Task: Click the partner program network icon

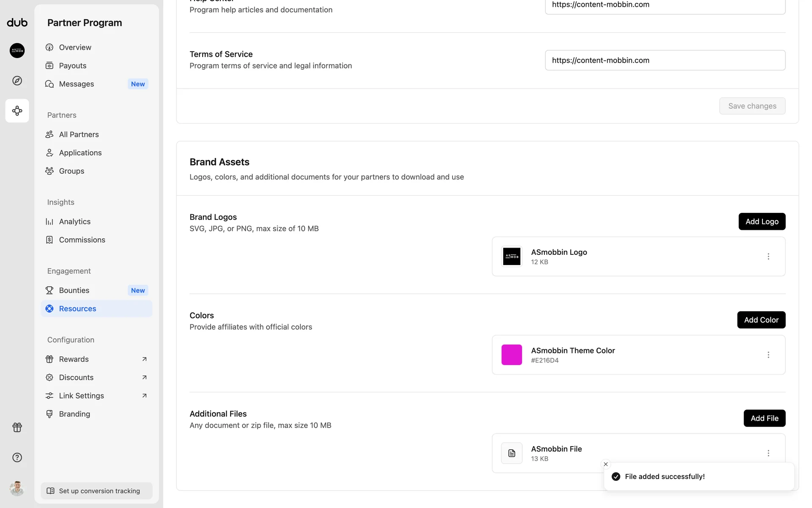Action: [x=17, y=111]
